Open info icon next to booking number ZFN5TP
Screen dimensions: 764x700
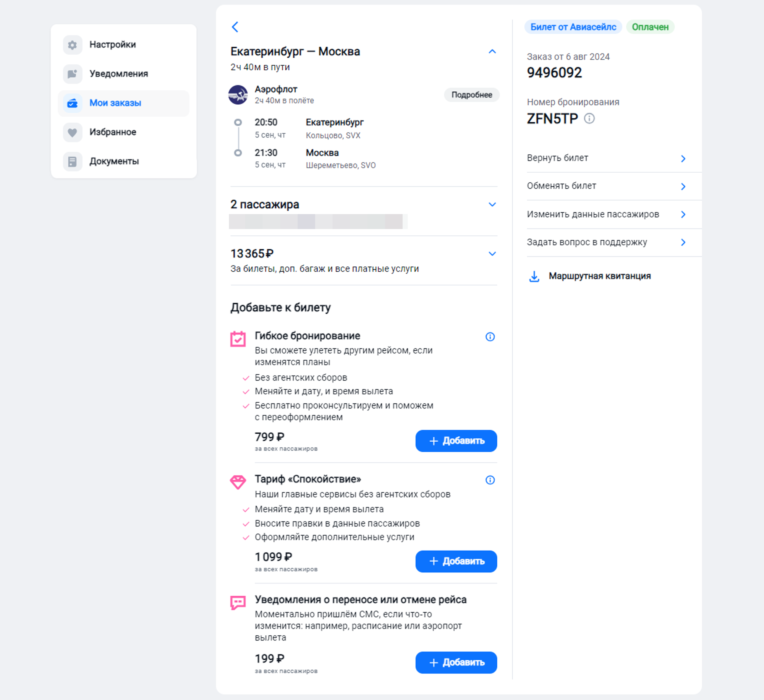(x=589, y=118)
